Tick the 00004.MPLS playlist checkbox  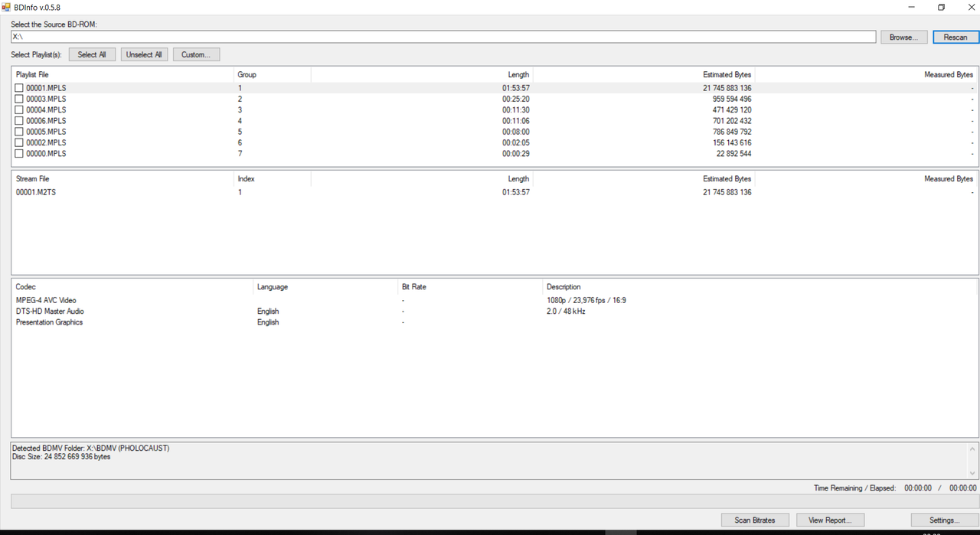(19, 109)
